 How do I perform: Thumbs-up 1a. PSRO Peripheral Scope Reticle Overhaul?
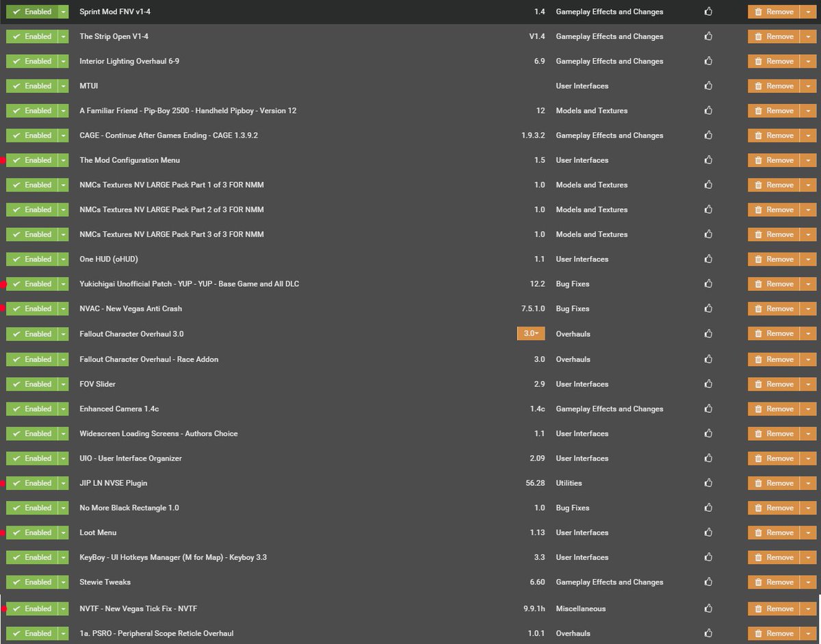708,633
